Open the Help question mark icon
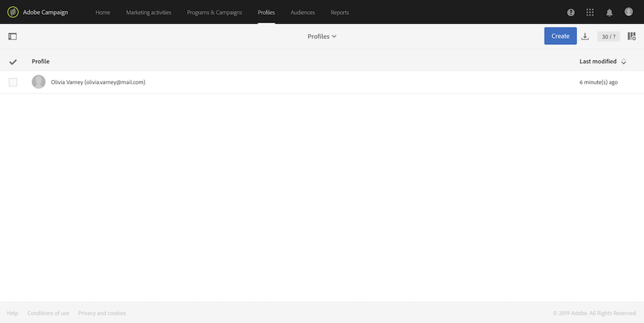Screen dimensions: 644x323 point(571,12)
